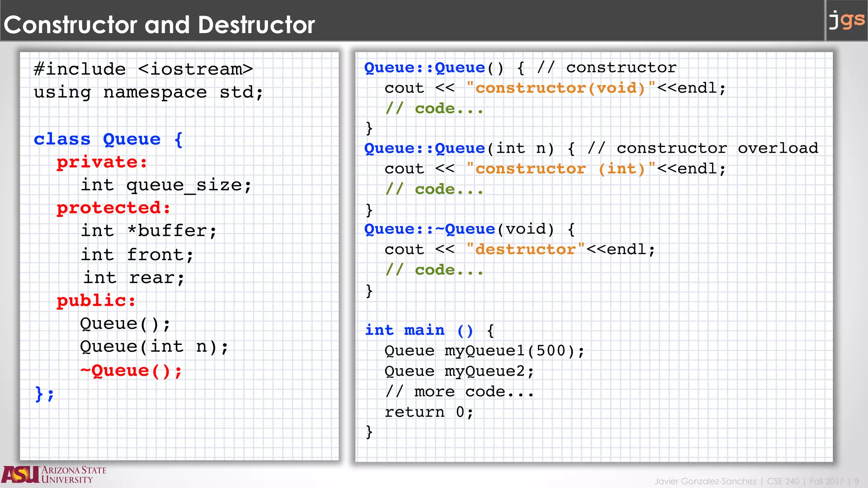Viewport: 868px width, 488px height.
Task: Click the red '~Queue();' destructor declaration
Action: (x=131, y=371)
